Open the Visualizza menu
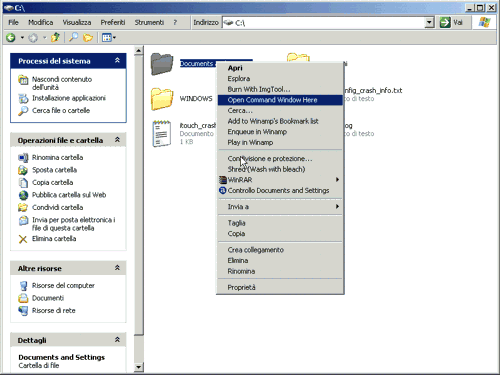Viewport: 500px width, 375px height. [x=77, y=22]
